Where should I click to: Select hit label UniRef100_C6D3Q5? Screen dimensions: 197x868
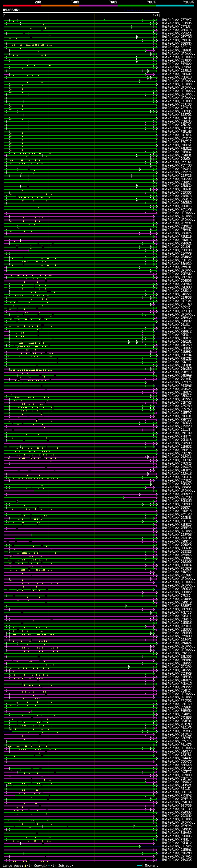pos(177,111)
